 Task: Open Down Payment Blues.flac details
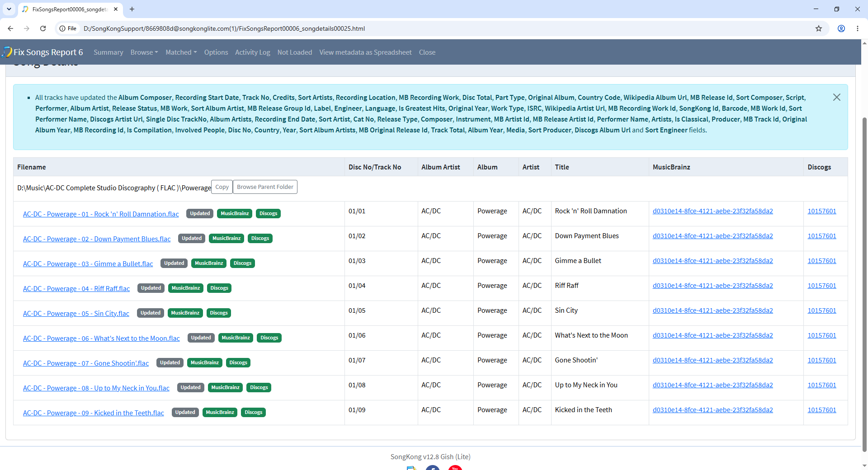point(97,239)
